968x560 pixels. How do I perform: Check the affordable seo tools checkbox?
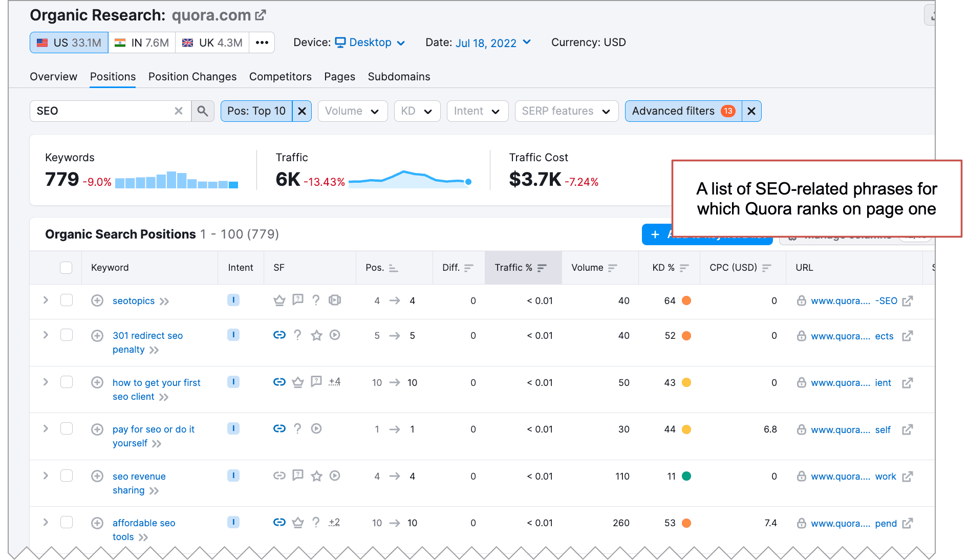(x=67, y=523)
